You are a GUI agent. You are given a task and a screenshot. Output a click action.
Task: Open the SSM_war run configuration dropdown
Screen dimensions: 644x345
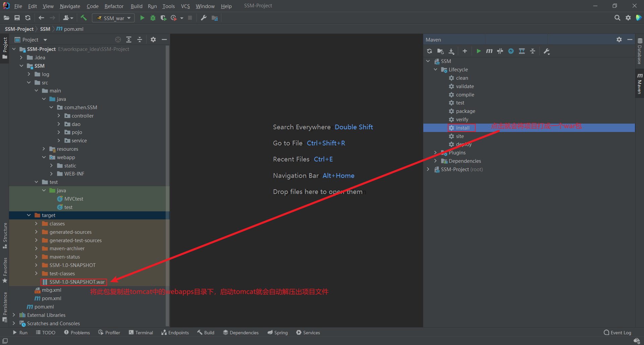pyautogui.click(x=113, y=18)
